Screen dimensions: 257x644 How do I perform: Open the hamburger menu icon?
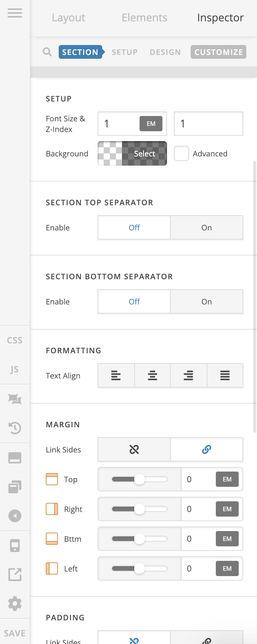[15, 13]
